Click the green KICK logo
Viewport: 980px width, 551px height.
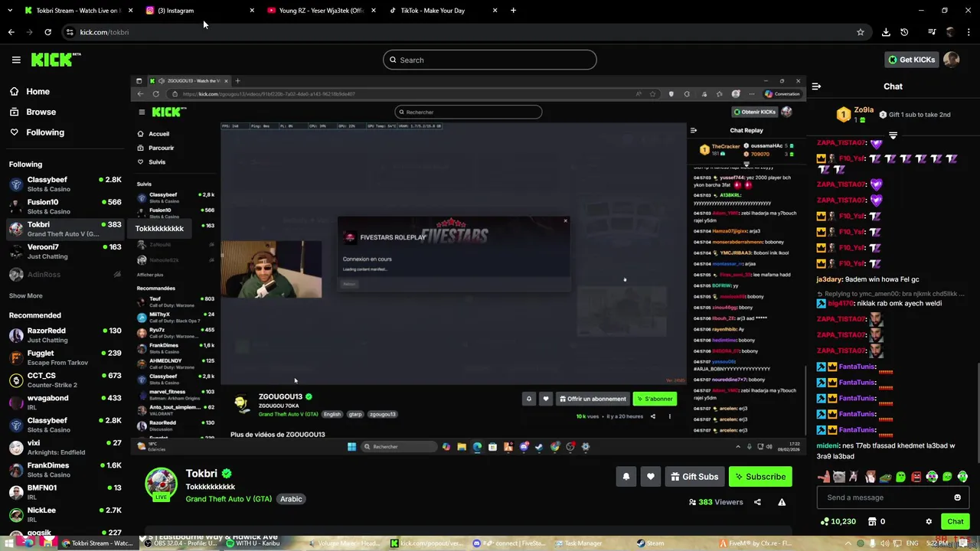56,60
